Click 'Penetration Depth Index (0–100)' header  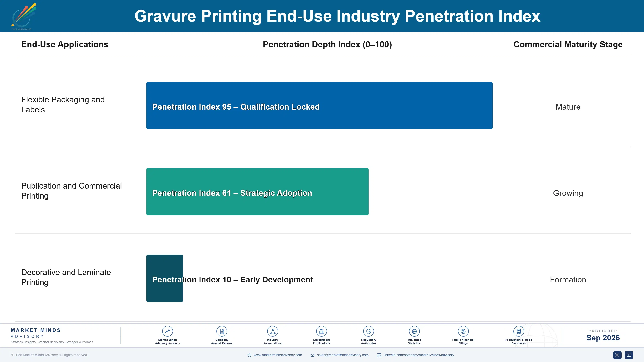(x=327, y=44)
